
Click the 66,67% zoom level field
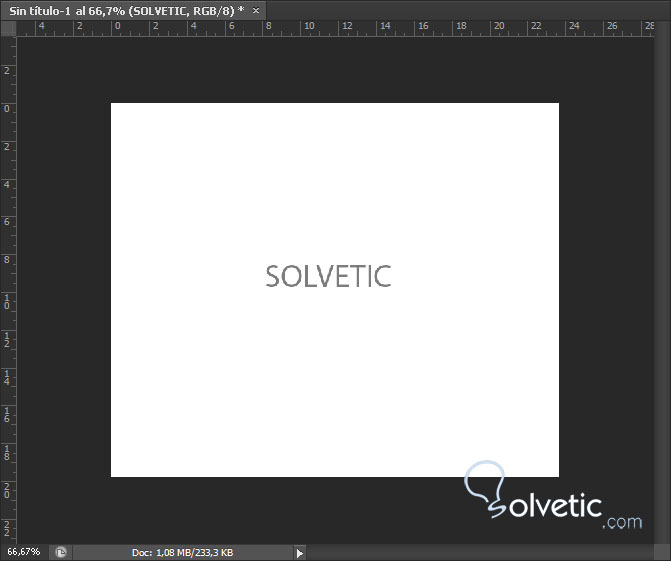(x=24, y=552)
